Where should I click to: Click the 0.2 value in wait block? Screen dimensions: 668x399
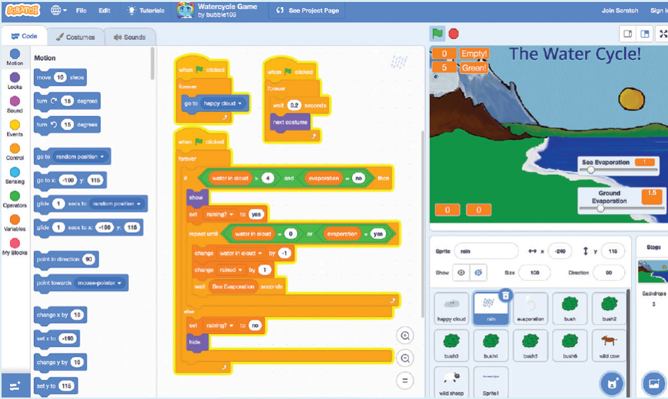[x=294, y=105]
